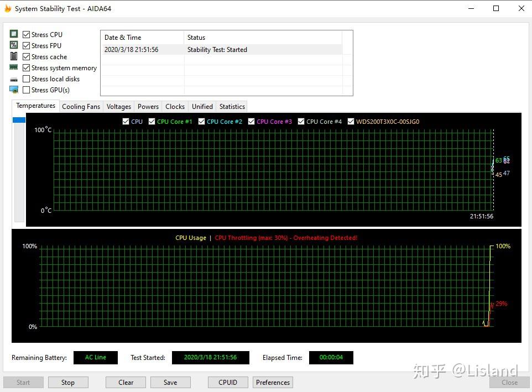Screen dimensions: 532x392
Task: Click the Stress FPU percent chip icon
Action: tap(13, 45)
